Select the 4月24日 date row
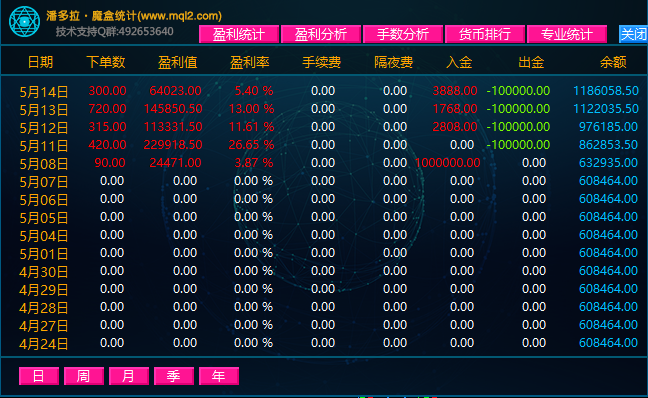 point(44,344)
